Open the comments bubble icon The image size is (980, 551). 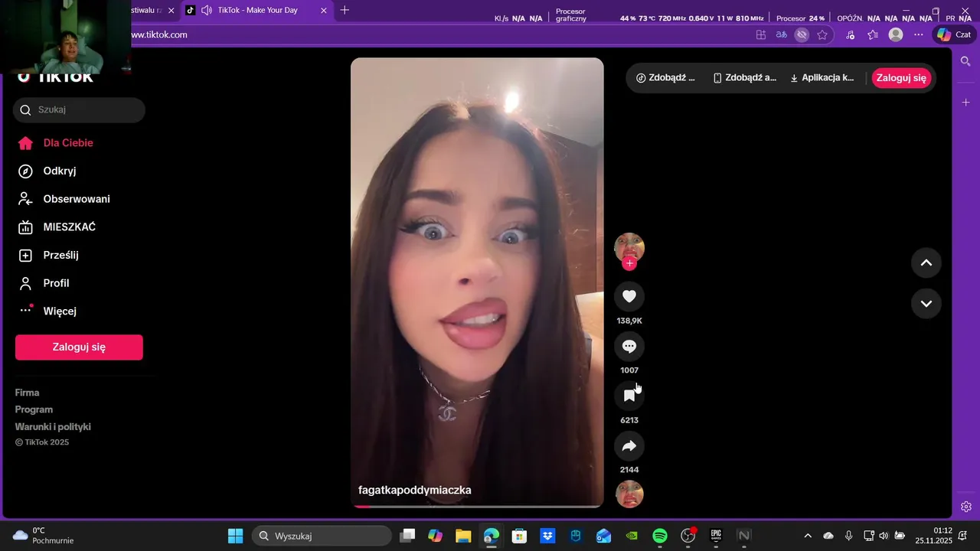629,346
